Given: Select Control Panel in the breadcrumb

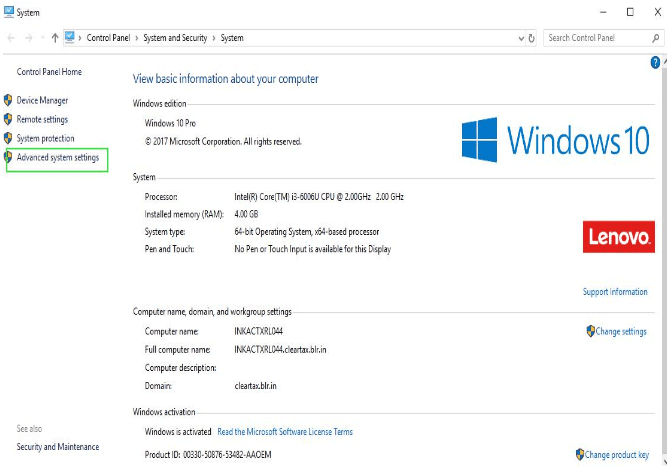Looking at the screenshot, I should 108,38.
